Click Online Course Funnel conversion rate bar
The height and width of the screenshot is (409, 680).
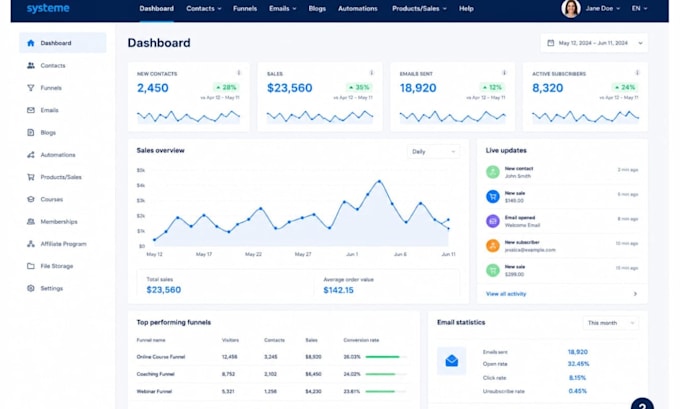[386, 357]
